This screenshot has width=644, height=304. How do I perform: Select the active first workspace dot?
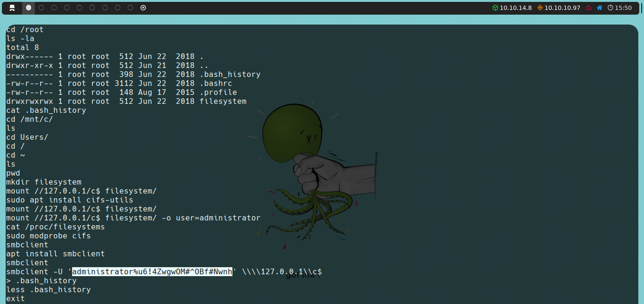[29, 8]
